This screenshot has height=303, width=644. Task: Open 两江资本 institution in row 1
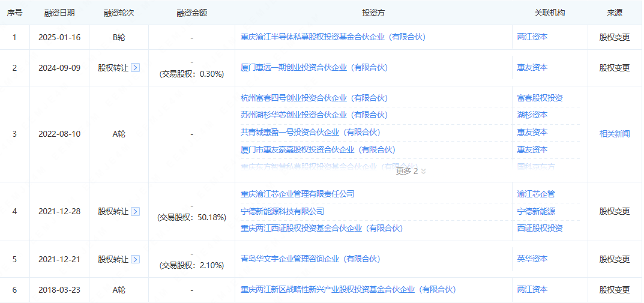[532, 37]
